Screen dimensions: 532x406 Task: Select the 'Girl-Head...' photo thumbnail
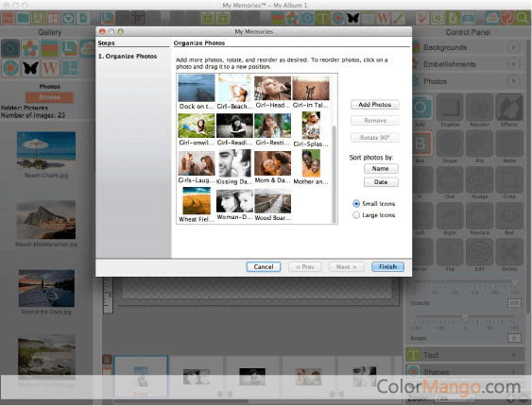272,88
